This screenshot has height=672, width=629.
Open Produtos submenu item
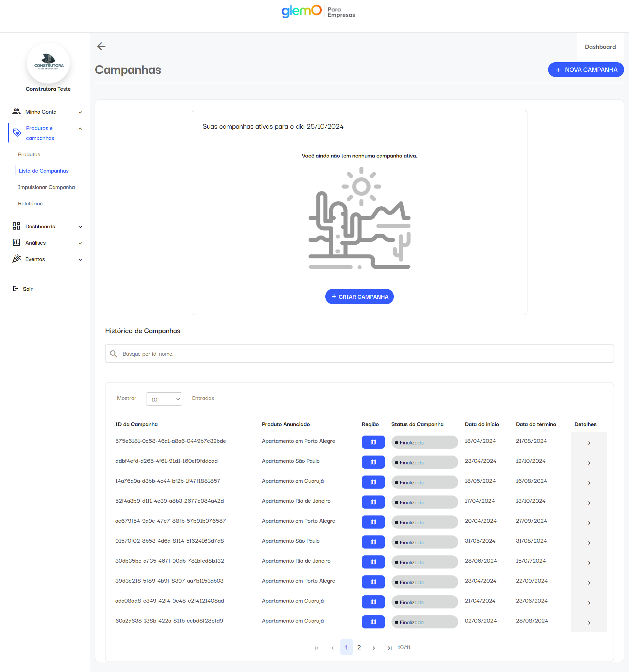click(x=29, y=155)
